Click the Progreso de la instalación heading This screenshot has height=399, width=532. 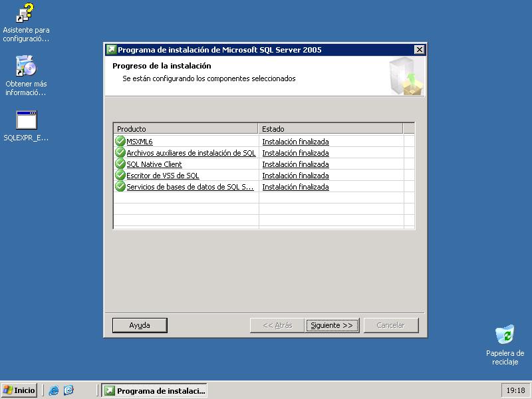point(162,66)
